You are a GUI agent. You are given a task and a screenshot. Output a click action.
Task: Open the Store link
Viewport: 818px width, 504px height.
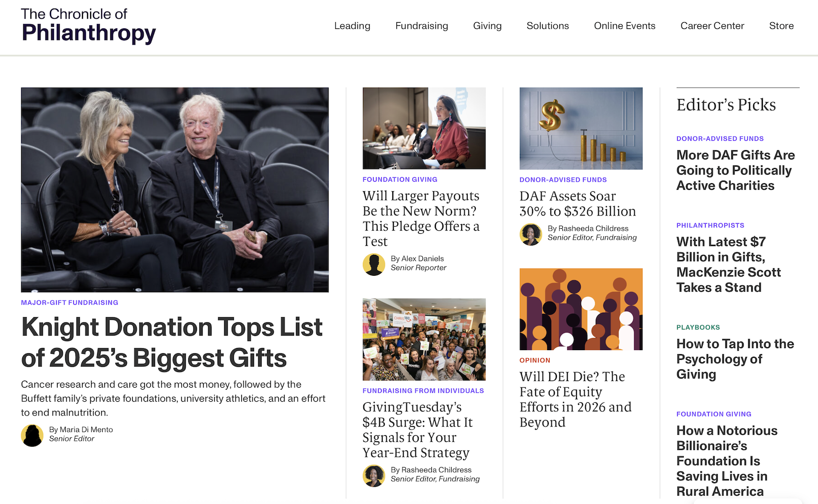pyautogui.click(x=782, y=26)
